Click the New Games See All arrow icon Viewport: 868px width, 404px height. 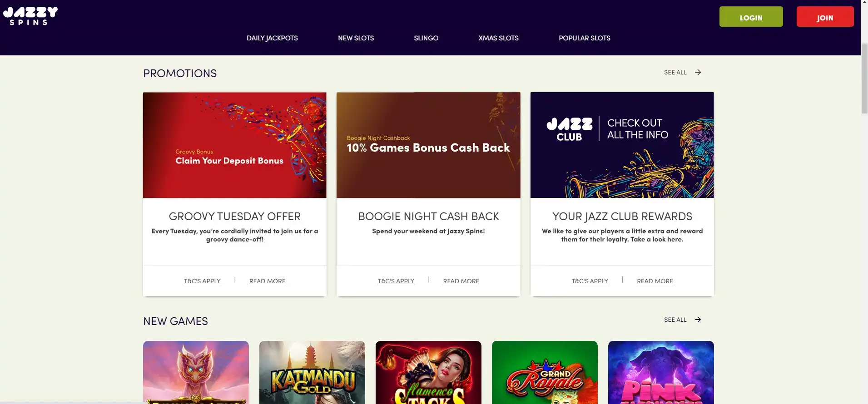[698, 320]
